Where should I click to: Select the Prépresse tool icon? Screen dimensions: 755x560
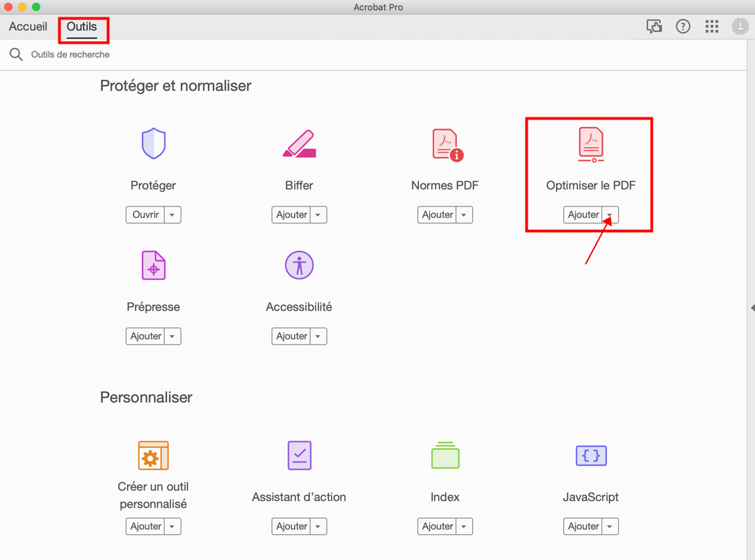coord(154,265)
